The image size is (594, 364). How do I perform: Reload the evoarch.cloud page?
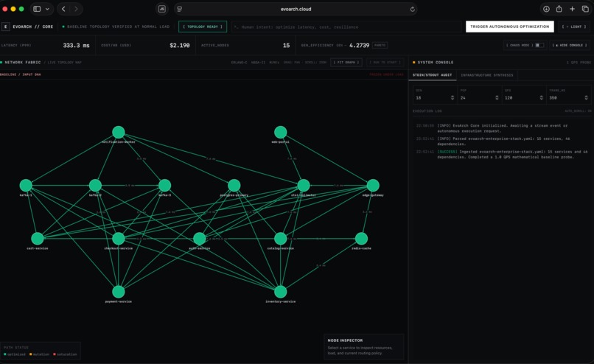pyautogui.click(x=412, y=9)
